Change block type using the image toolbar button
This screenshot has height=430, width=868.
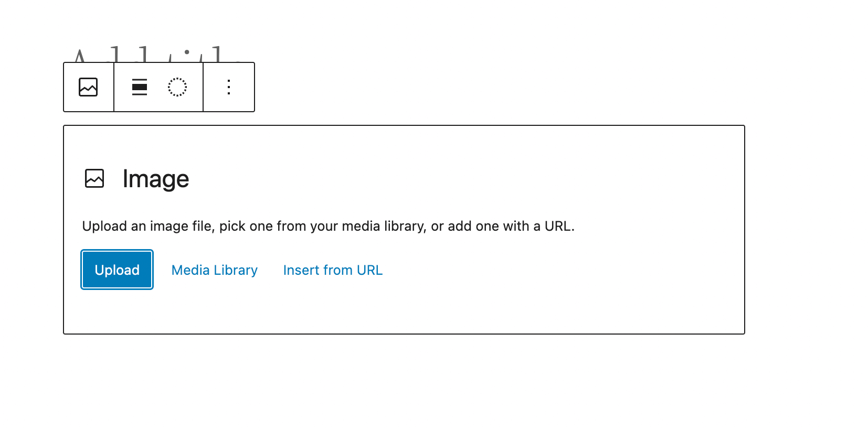tap(88, 87)
